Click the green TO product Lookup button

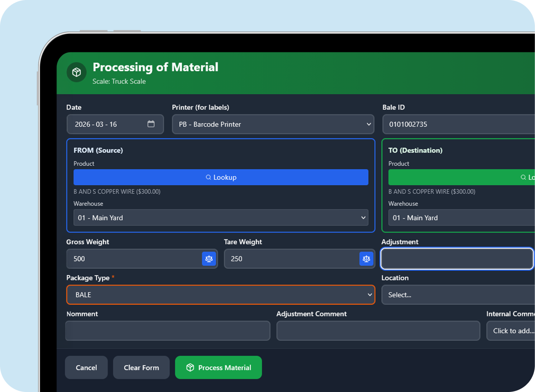pos(462,177)
